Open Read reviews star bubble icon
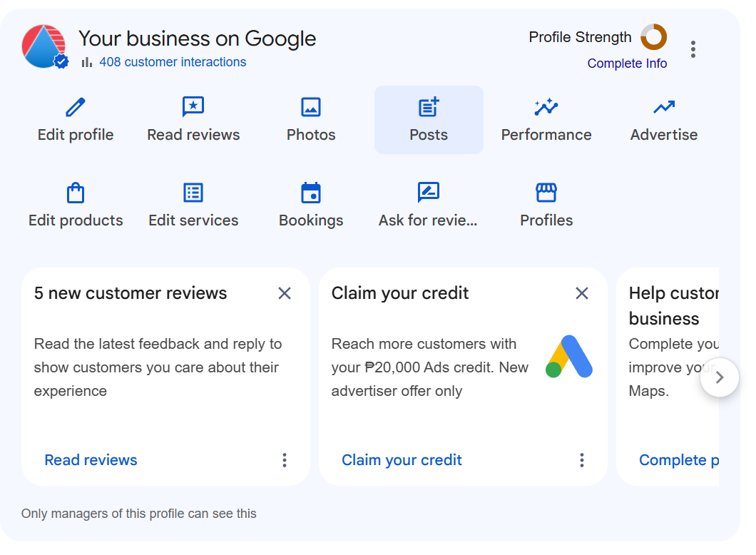Viewport: 756px width, 555px height. tap(193, 107)
